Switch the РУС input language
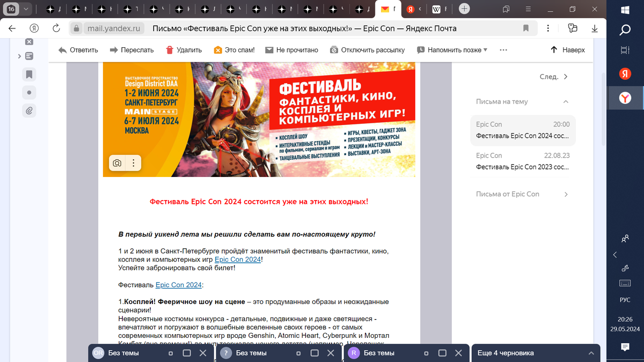Image resolution: width=644 pixels, height=362 pixels. pyautogui.click(x=625, y=300)
